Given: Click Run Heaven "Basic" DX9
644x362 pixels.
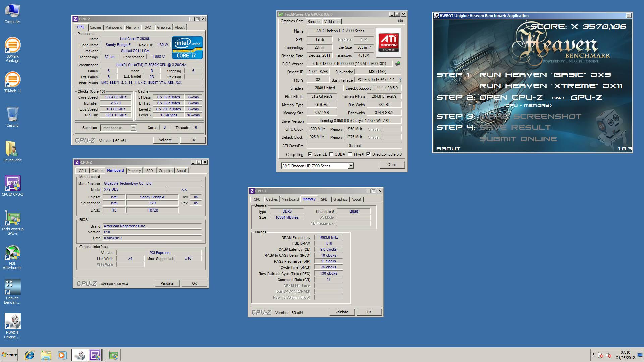Looking at the screenshot, I should [545, 75].
